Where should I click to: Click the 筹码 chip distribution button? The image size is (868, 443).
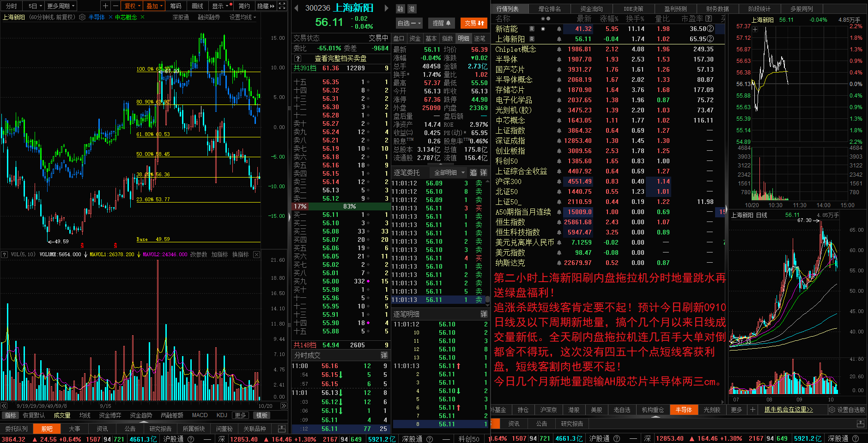[176, 6]
